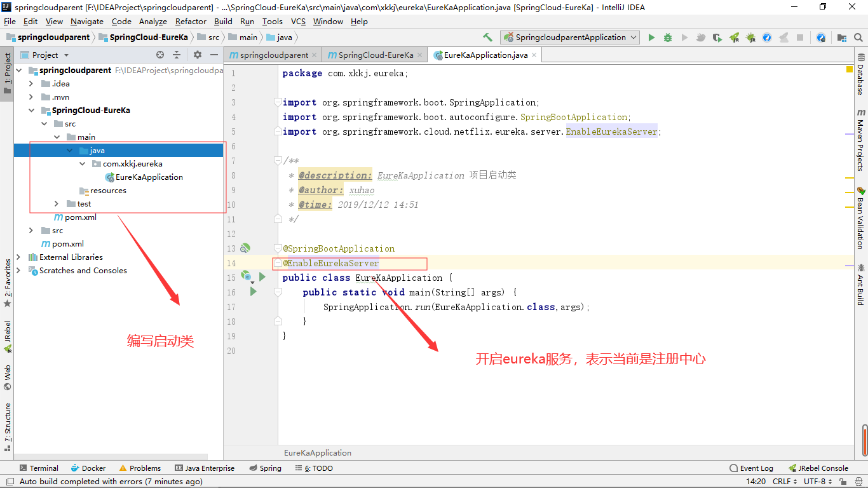
Task: Open the Database tool window
Action: point(860,75)
